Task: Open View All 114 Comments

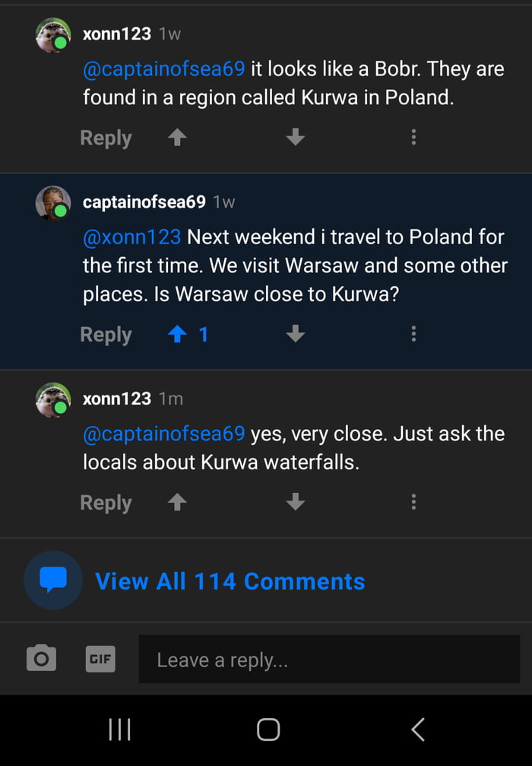Action: click(229, 580)
